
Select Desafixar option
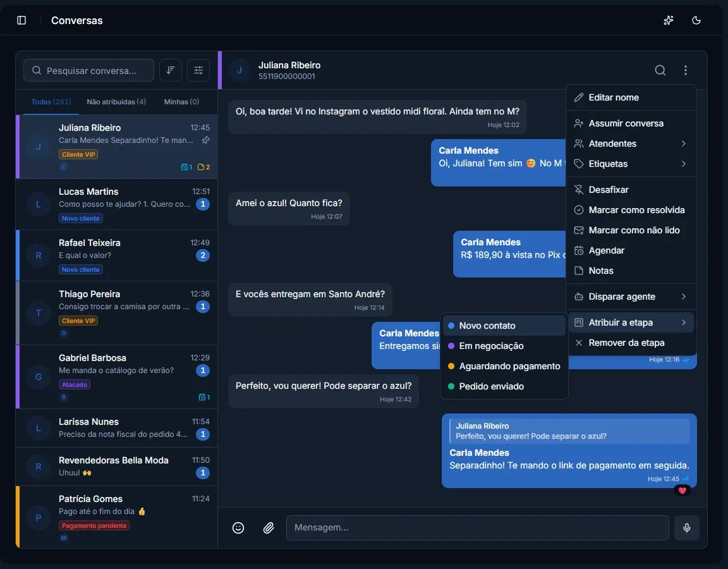pos(631,190)
